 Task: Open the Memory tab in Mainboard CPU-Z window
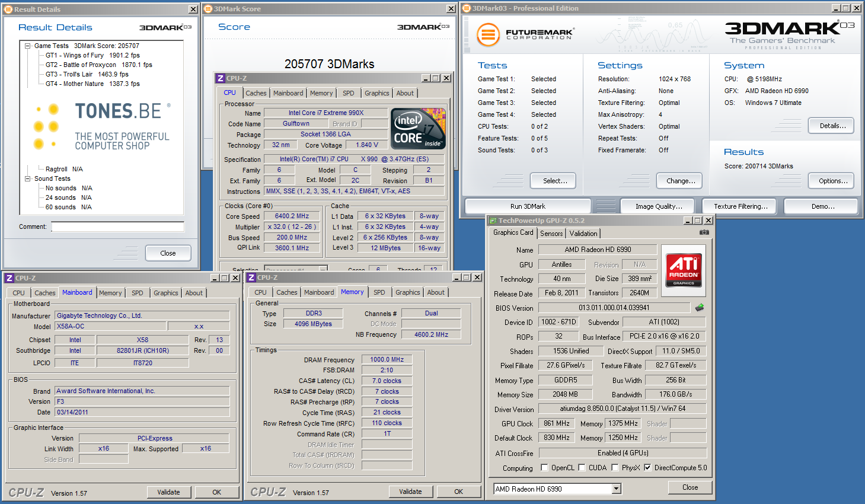[110, 293]
